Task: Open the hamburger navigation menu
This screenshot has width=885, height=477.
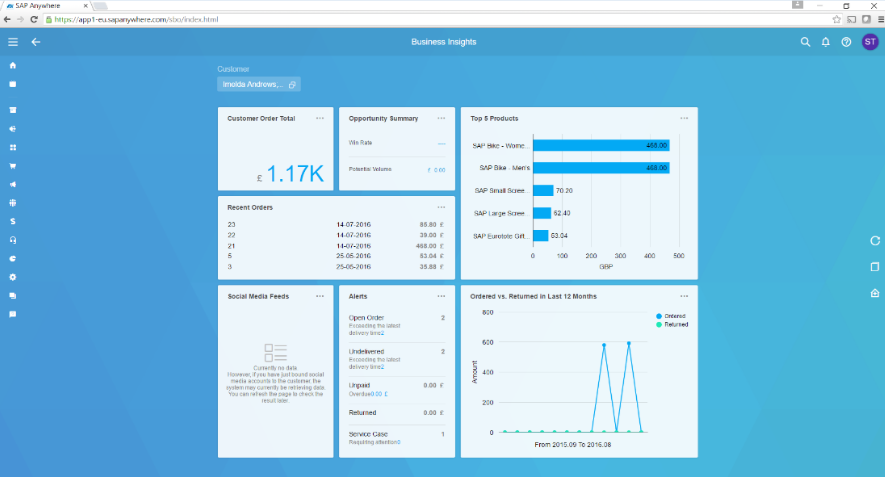Action: point(13,42)
